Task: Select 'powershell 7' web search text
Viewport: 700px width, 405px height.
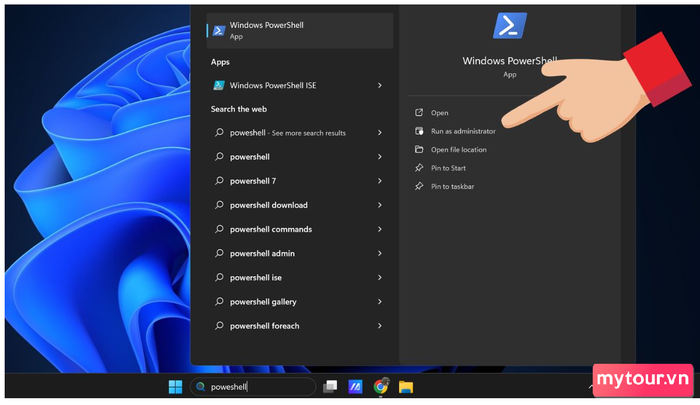Action: click(x=253, y=181)
